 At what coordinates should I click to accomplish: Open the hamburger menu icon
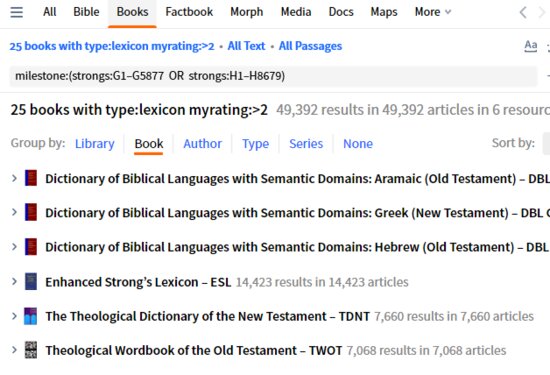(16, 12)
